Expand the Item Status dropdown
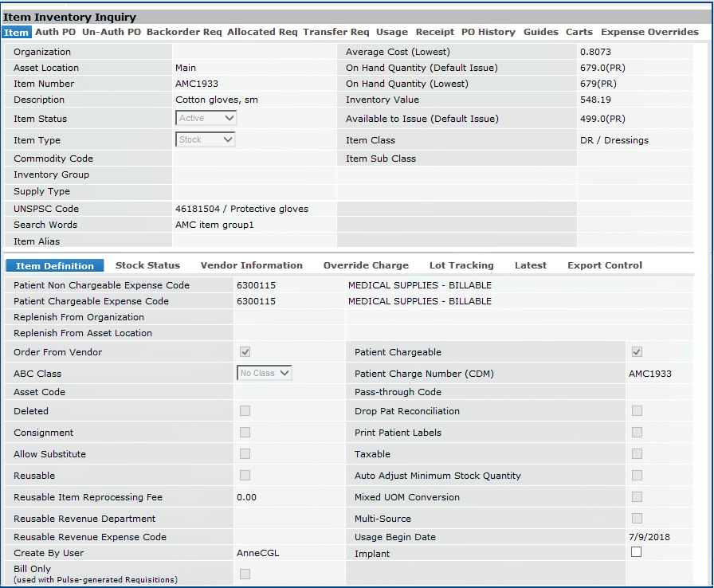The height and width of the screenshot is (588, 714). (x=206, y=119)
